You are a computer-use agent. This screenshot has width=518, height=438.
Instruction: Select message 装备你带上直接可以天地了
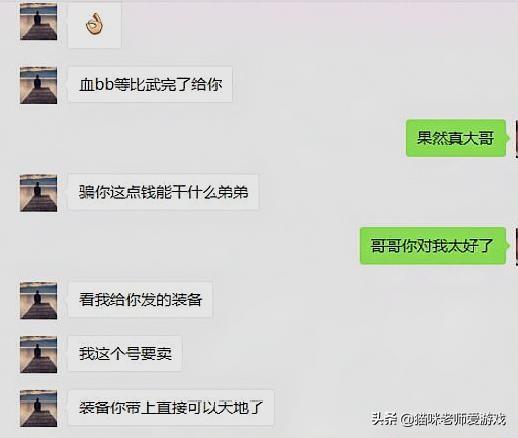171,408
